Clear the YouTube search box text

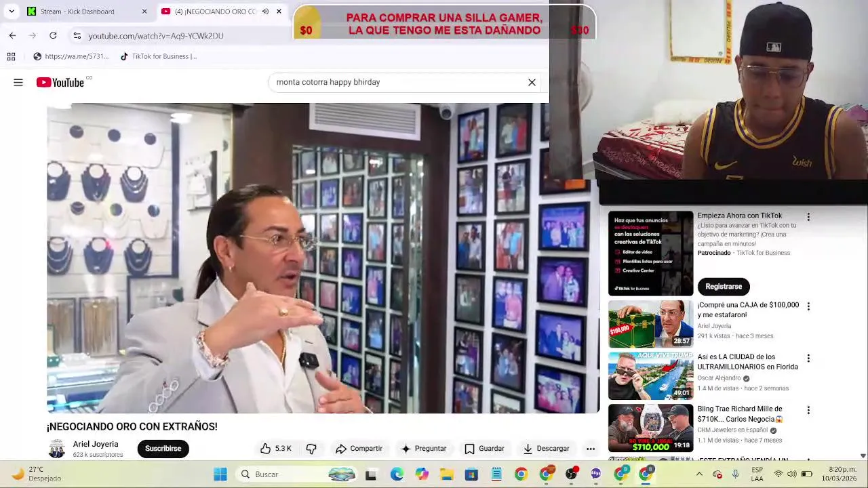pyautogui.click(x=532, y=83)
